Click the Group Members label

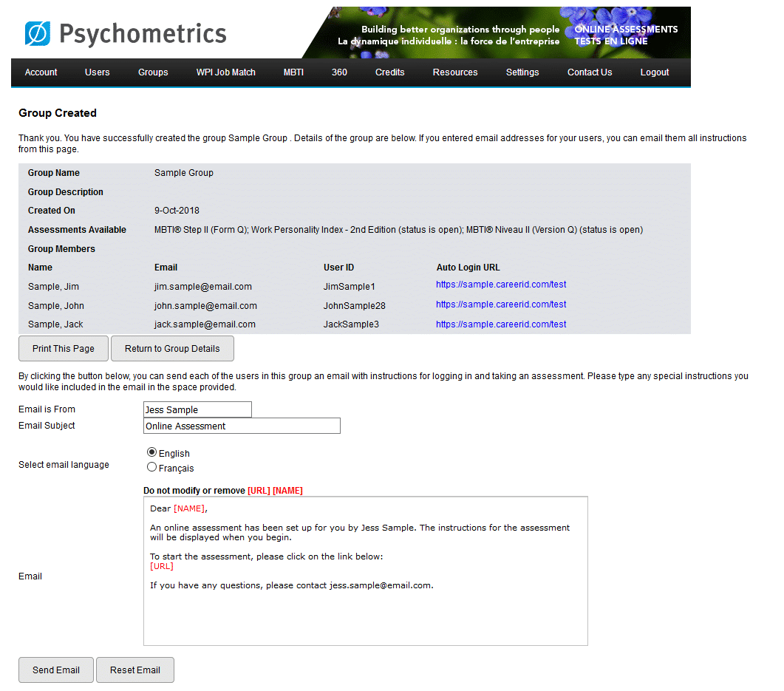(x=61, y=248)
